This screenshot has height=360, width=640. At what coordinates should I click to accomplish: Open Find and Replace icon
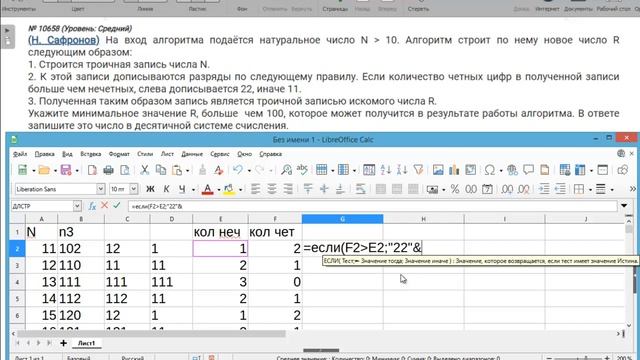[287, 170]
